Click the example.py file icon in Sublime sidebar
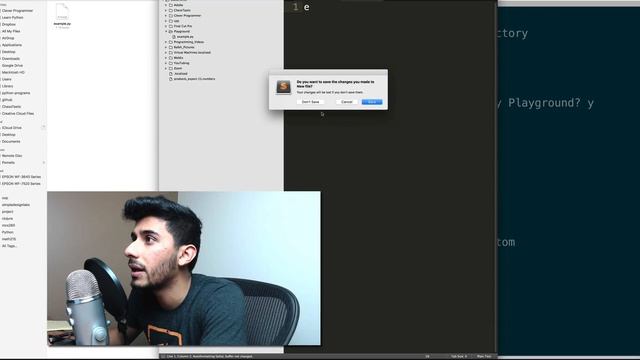 coord(174,37)
